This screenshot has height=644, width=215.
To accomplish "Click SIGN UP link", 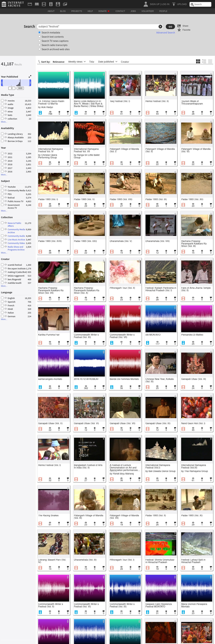I will coord(155,4).
